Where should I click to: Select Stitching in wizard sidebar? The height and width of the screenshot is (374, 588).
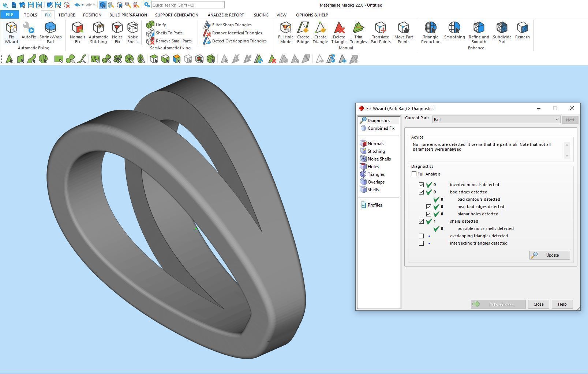point(372,151)
